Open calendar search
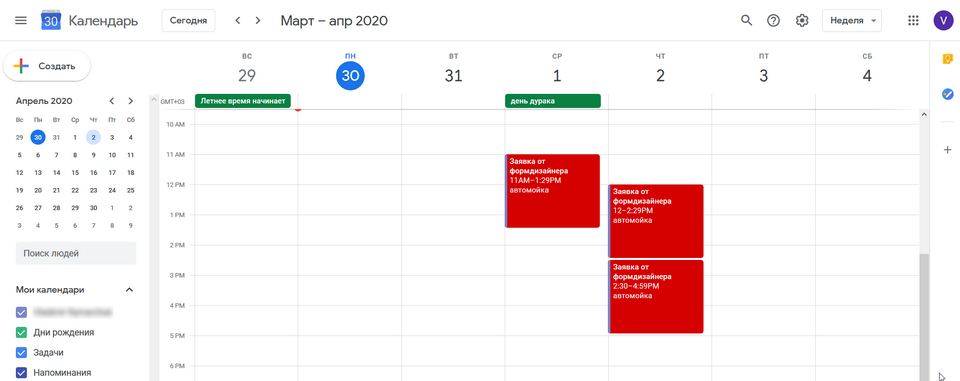This screenshot has width=960, height=381. click(x=746, y=20)
